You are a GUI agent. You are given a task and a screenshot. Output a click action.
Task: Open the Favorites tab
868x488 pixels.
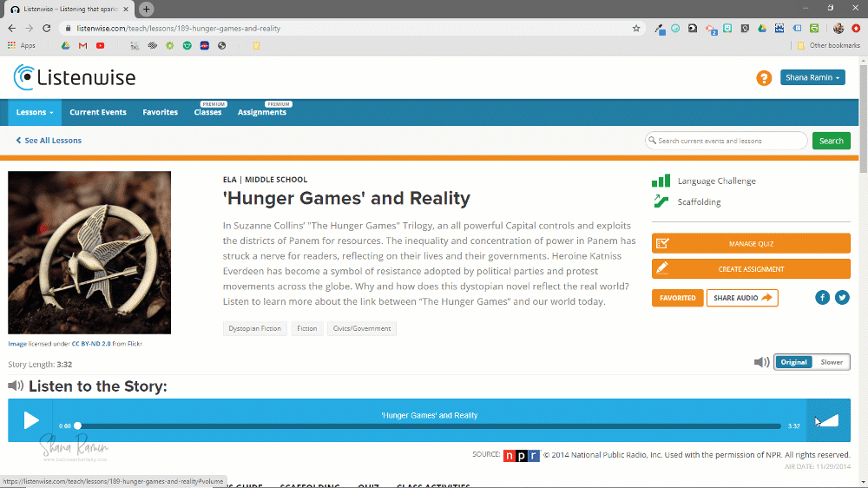pyautogui.click(x=160, y=112)
